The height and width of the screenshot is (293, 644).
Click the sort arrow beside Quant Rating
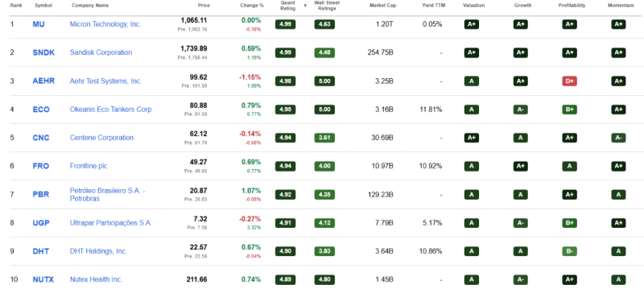tap(305, 6)
